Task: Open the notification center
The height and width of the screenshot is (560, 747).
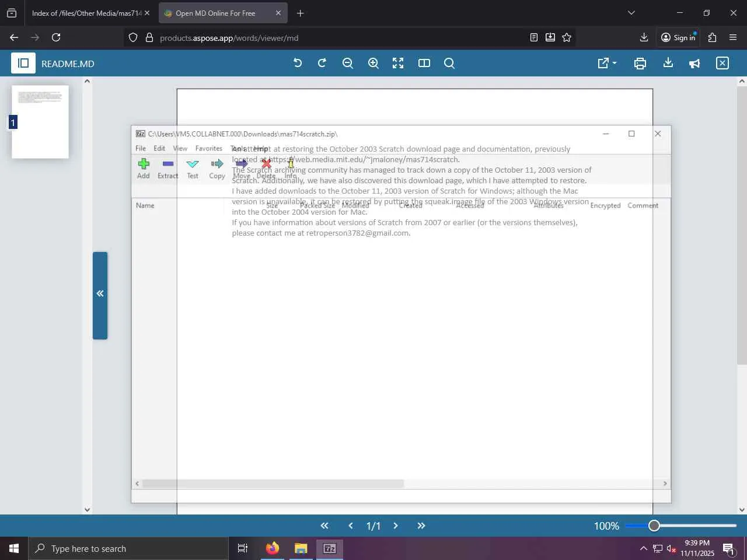Action: coord(729,548)
